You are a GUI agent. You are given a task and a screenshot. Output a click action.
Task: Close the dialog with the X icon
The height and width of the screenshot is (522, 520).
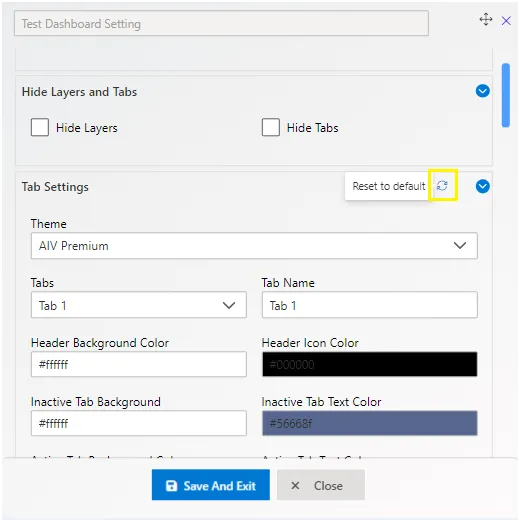point(506,21)
